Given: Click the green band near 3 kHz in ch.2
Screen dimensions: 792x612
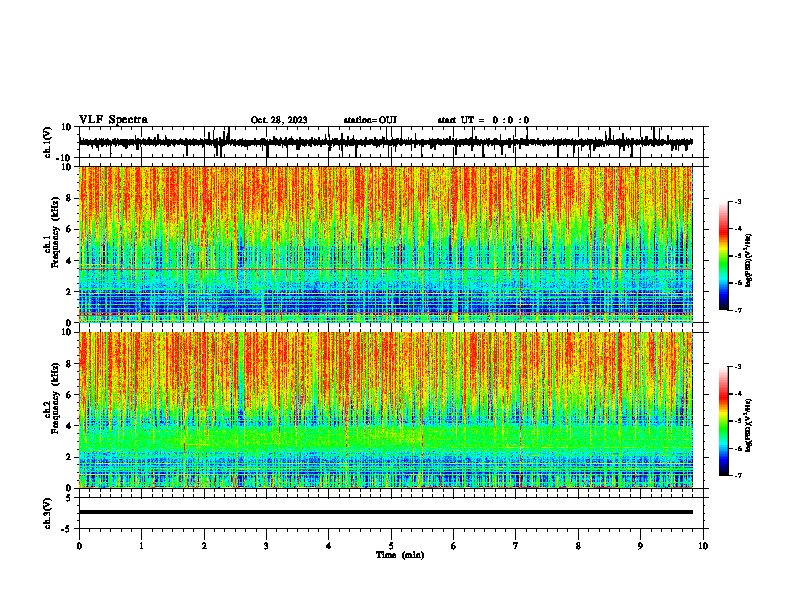Looking at the screenshot, I should pyautogui.click(x=385, y=438).
